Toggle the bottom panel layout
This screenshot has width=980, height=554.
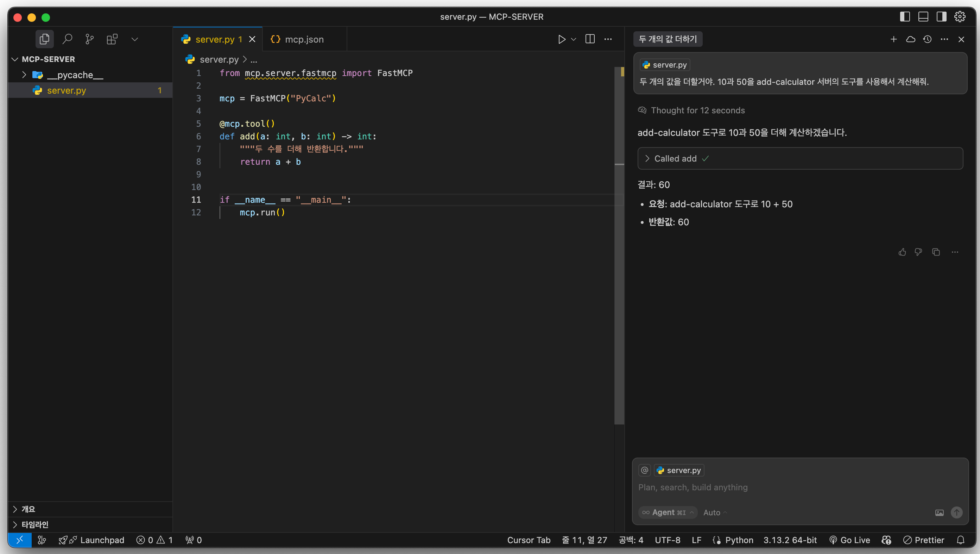pyautogui.click(x=923, y=17)
